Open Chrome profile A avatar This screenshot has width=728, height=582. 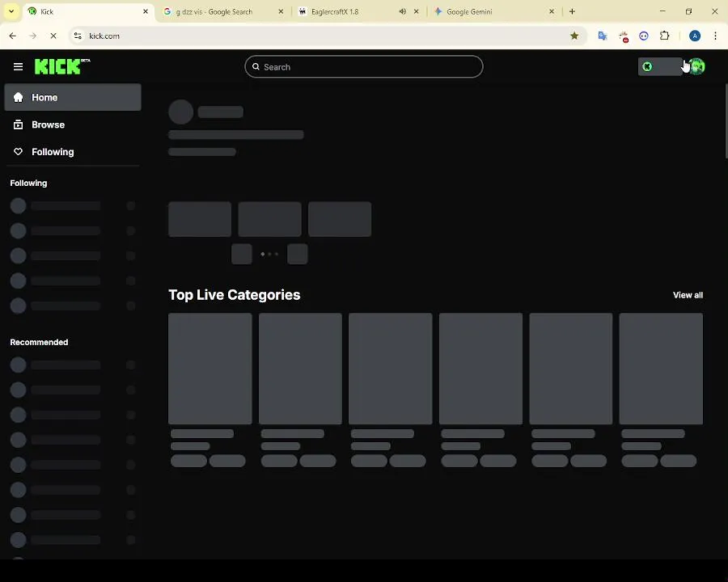[x=695, y=36]
